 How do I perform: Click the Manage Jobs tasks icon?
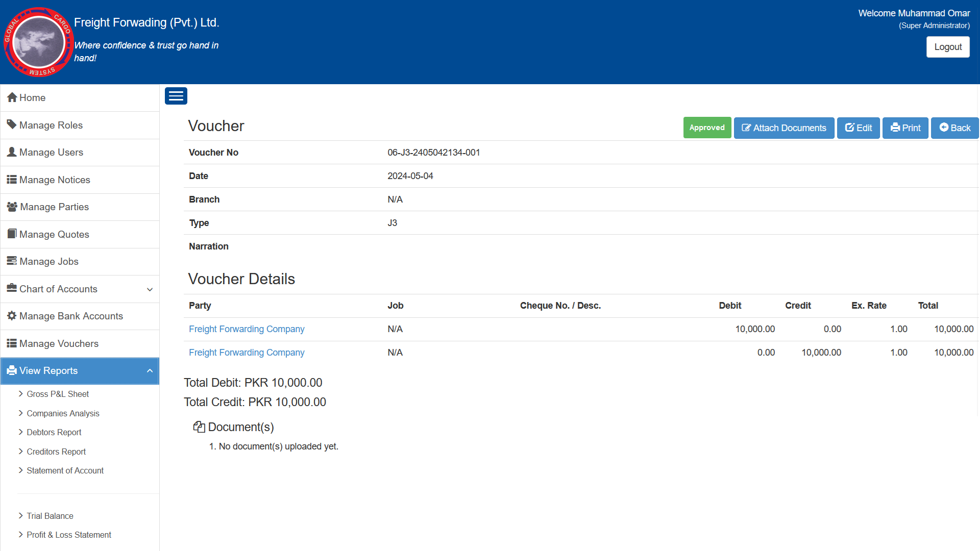pyautogui.click(x=12, y=261)
